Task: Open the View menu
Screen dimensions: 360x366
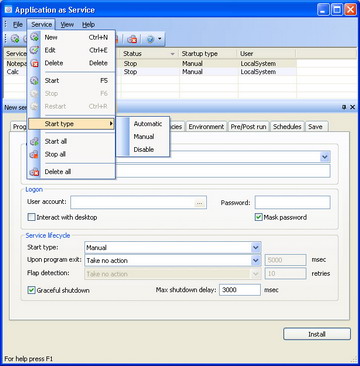Action: point(67,24)
